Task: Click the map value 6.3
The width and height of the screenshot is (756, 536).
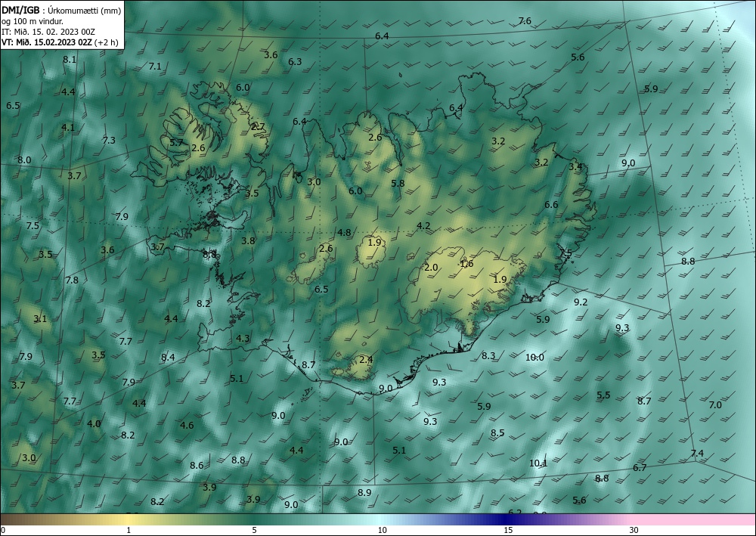Action: tap(295, 62)
